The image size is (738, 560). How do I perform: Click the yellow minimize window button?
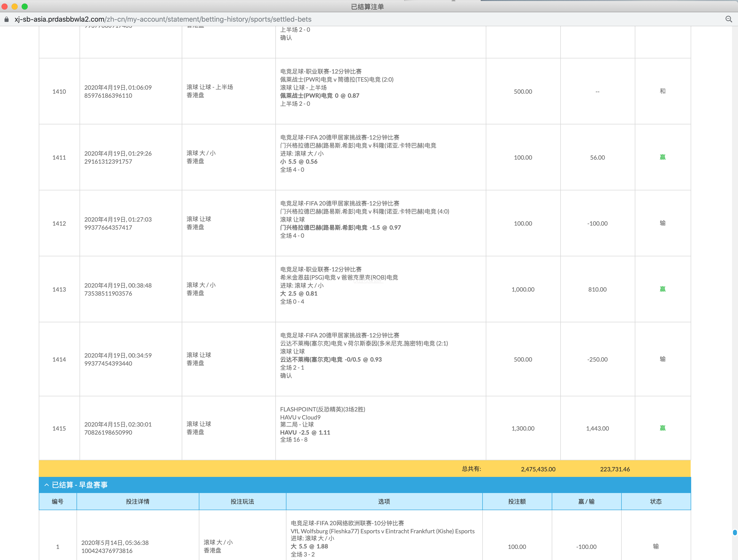pos(15,6)
